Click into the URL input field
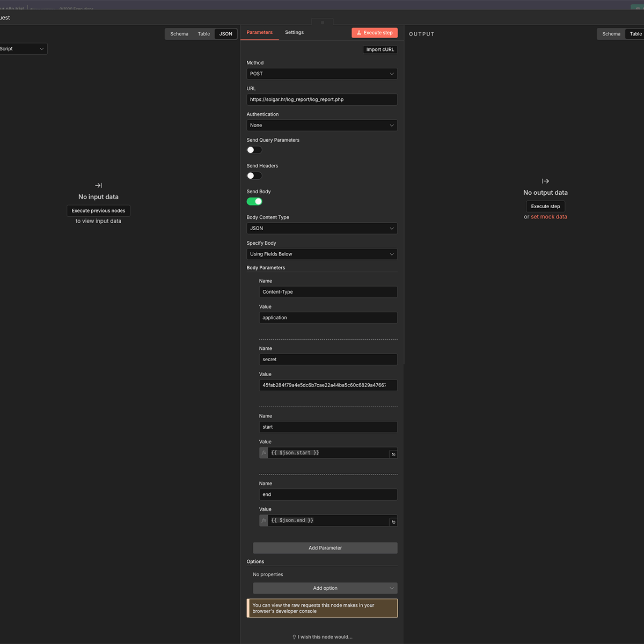This screenshot has height=644, width=644. point(322,100)
